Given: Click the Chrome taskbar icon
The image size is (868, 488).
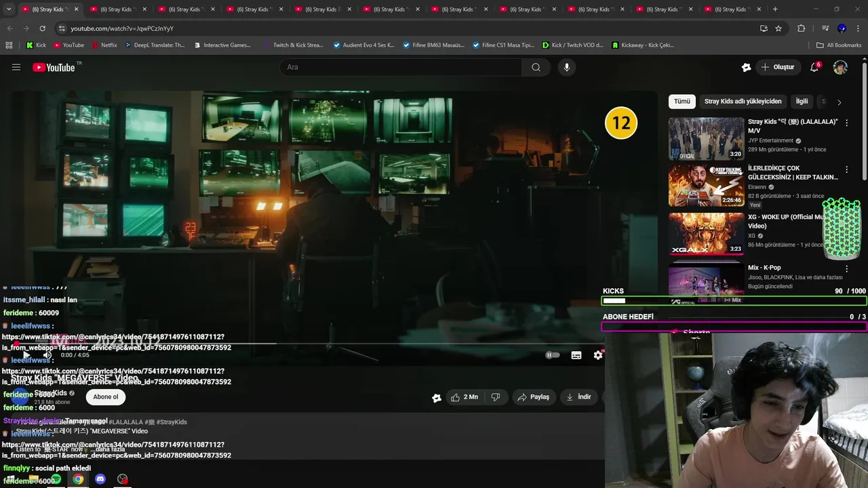Looking at the screenshot, I should (x=79, y=479).
